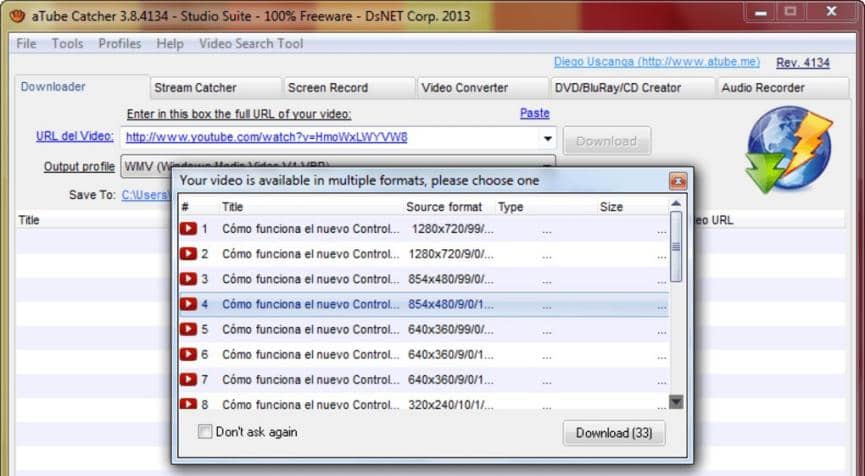Click the YouTube icon on row 6

pos(188,354)
